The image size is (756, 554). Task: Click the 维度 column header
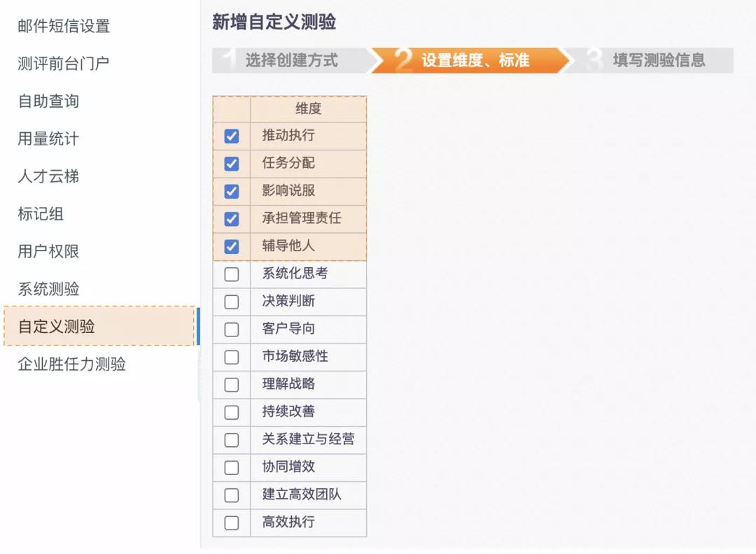coord(308,109)
